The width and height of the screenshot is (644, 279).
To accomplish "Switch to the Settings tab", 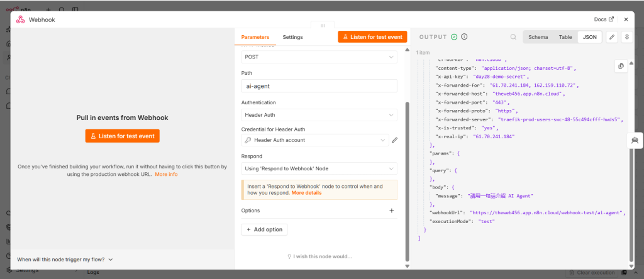I will (292, 37).
